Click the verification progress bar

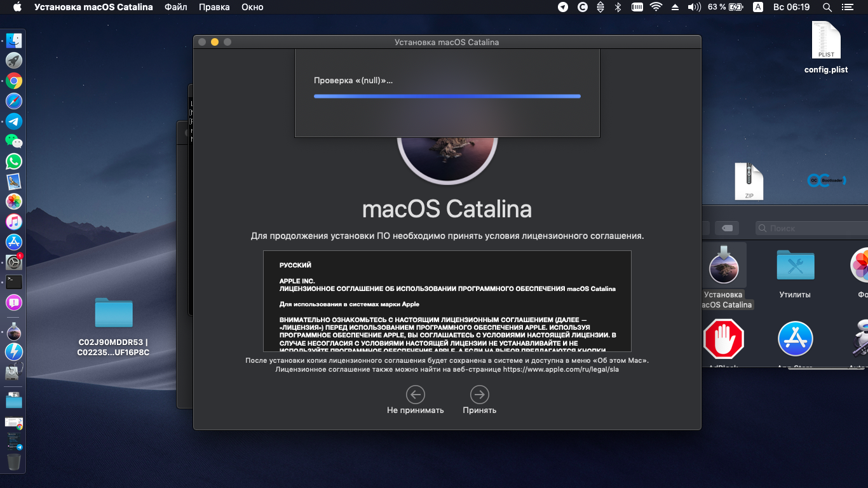click(x=447, y=96)
